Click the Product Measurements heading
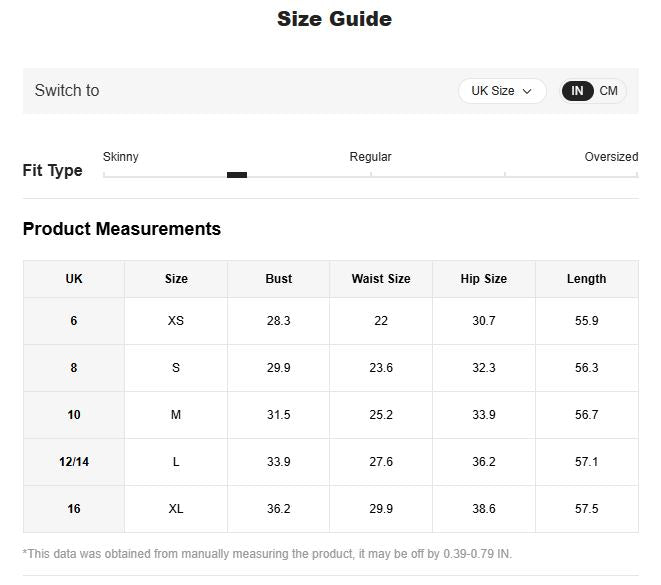The width and height of the screenshot is (661, 585). click(122, 229)
